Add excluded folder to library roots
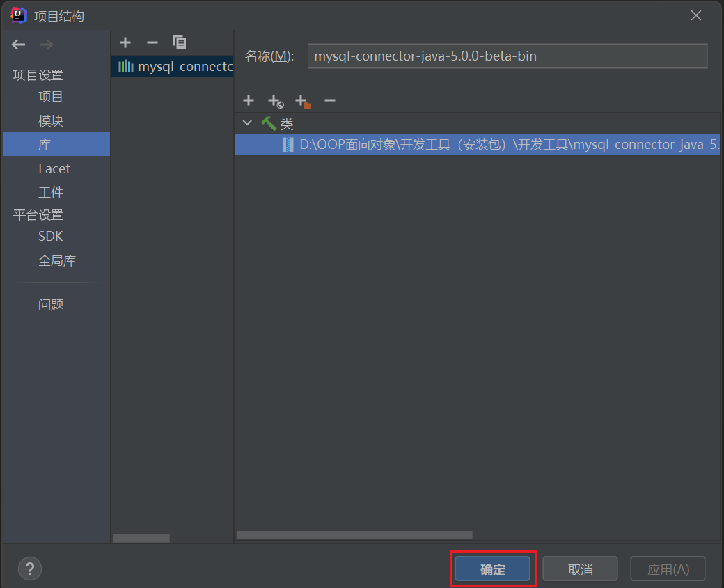724x588 pixels. coord(303,101)
